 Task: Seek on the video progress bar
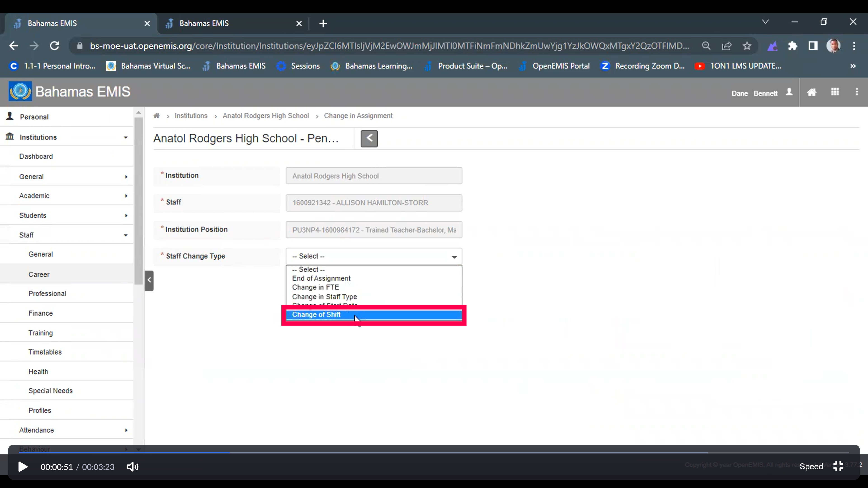[x=434, y=453]
